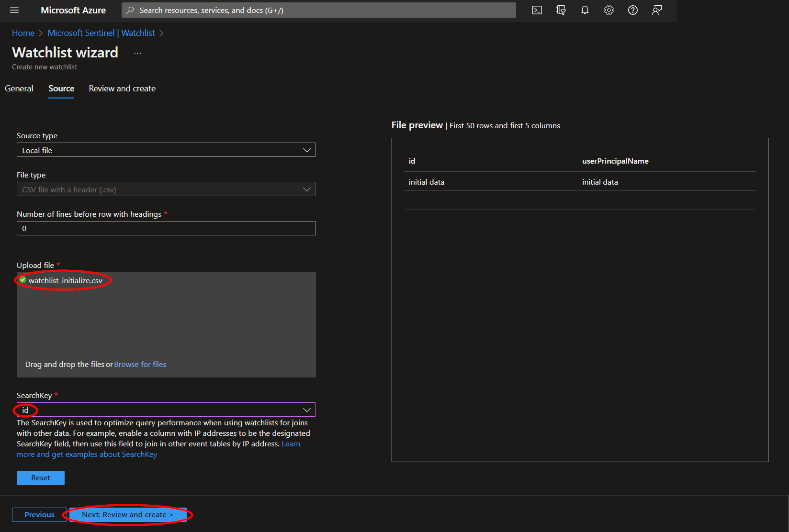Go to the Home breadcrumb
This screenshot has width=789, height=532.
[x=23, y=33]
